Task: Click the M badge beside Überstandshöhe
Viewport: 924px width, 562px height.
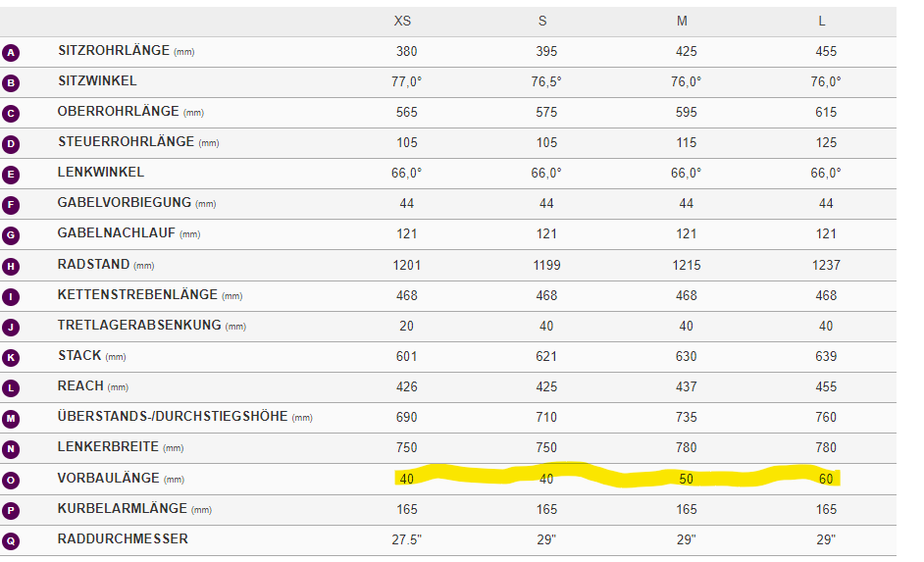Action: click(x=11, y=419)
